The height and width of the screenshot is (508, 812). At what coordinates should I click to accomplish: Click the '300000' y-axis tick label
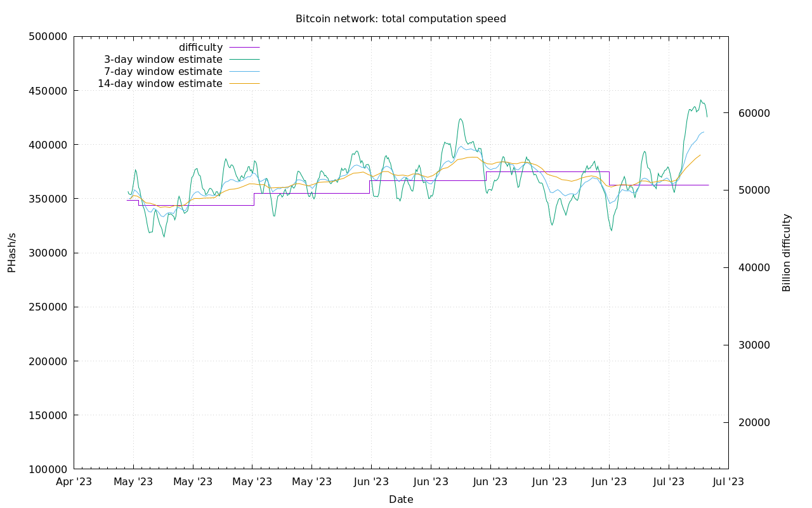[x=48, y=253]
